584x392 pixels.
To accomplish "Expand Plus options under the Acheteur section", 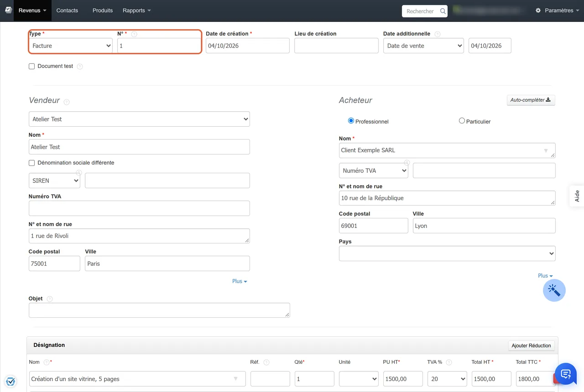I will (545, 276).
